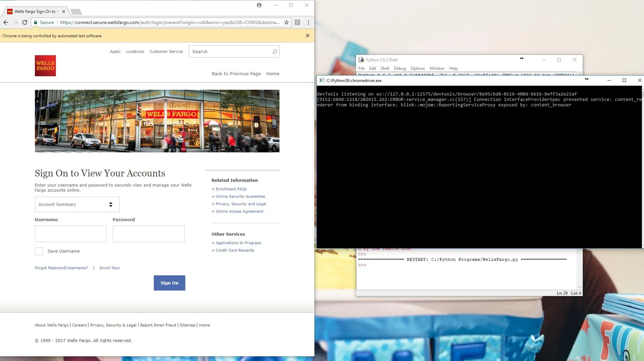Open Online Security Guarantee link

tap(240, 196)
